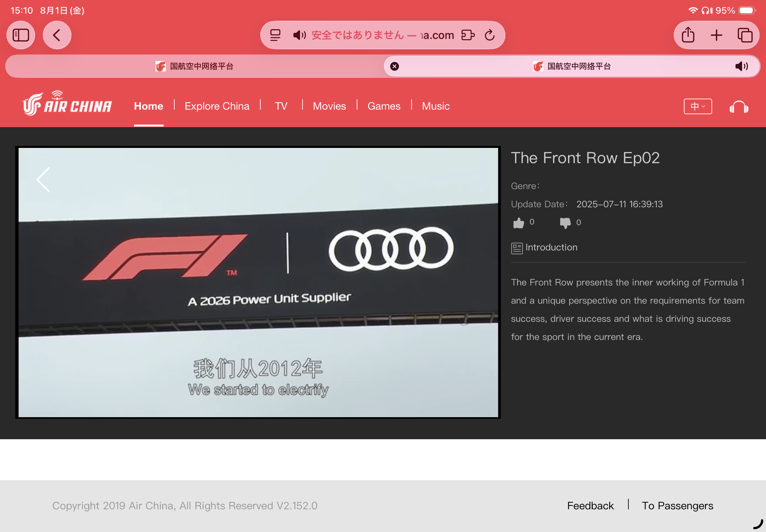Mute audio via address bar speaker icon
The image size is (766, 532).
tap(299, 35)
